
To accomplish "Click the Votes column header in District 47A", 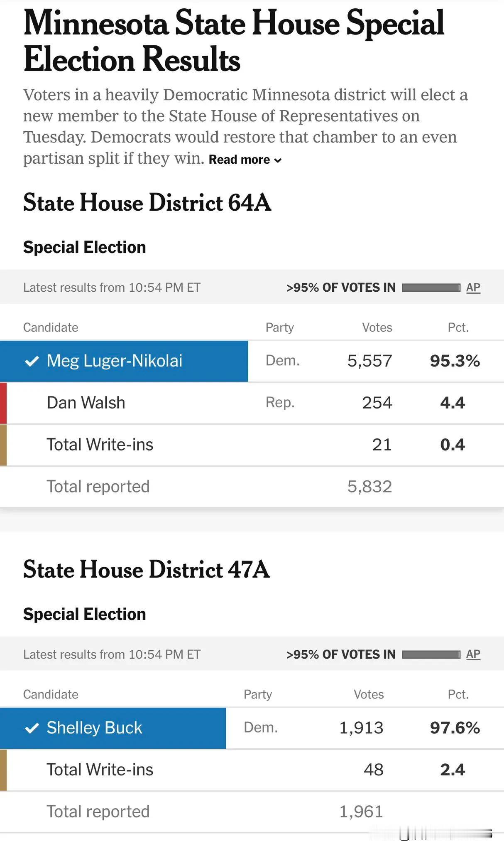I will [368, 694].
